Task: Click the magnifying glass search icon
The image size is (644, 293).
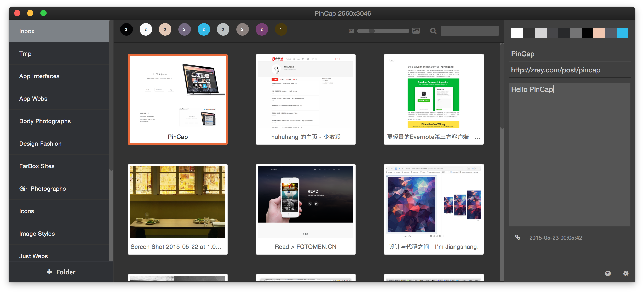Action: coord(433,31)
